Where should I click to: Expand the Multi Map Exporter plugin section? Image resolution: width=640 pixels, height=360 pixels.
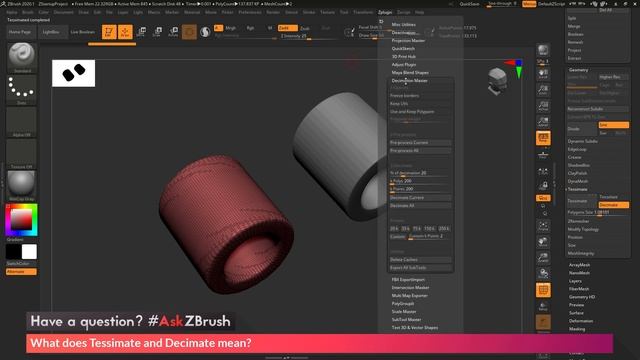coord(410,296)
